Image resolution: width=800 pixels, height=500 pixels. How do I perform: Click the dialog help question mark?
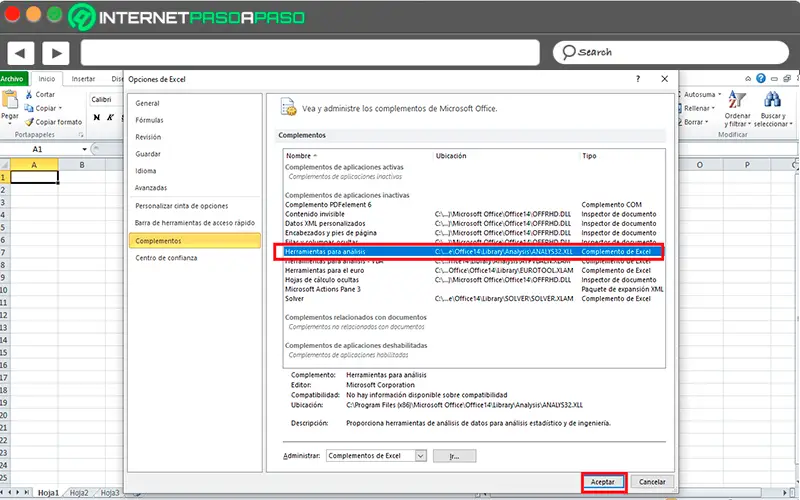pyautogui.click(x=638, y=79)
